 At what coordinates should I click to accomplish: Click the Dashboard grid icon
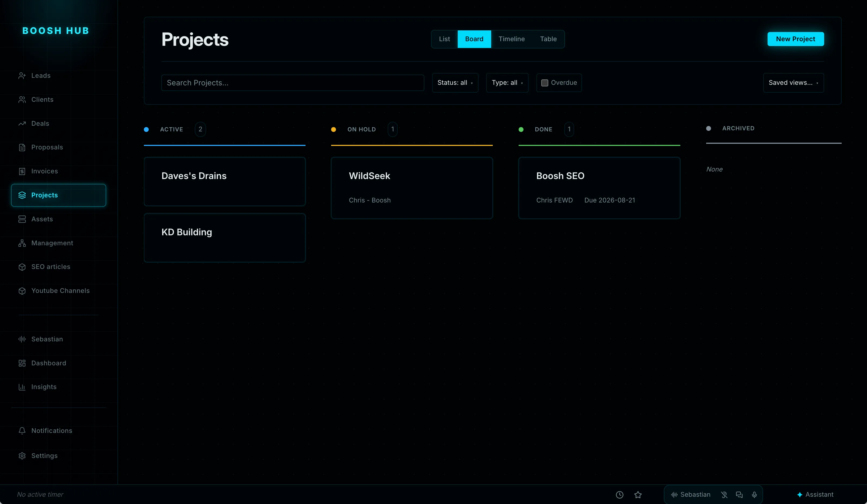coord(22,363)
